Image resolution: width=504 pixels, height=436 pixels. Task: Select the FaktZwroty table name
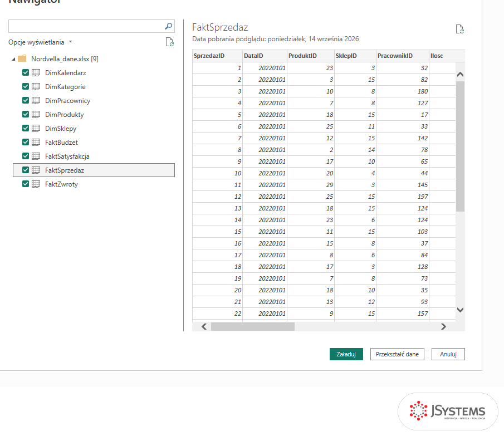[x=61, y=184]
